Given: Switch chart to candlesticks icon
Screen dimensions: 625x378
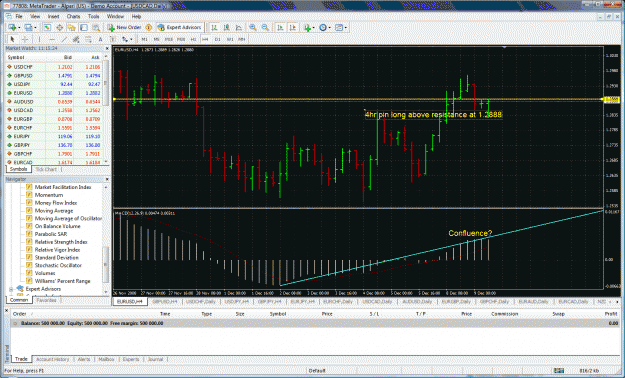Looking at the screenshot, I should (x=226, y=28).
